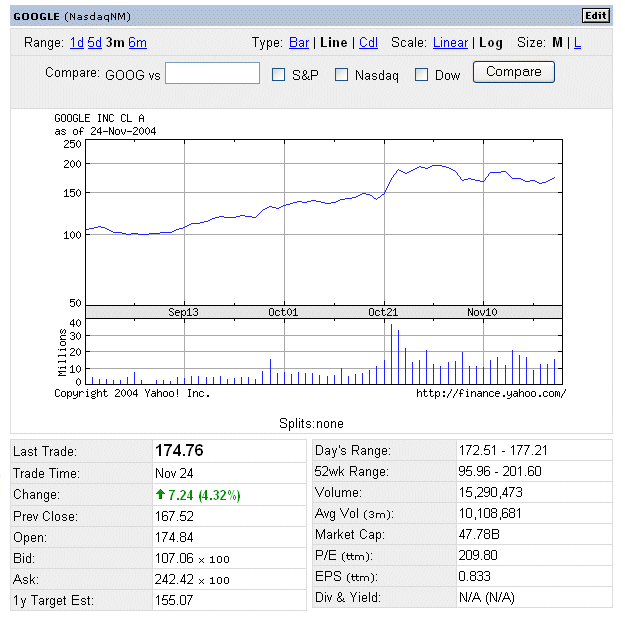
Task: Click the Copyright 2004 Yahoo! Inc. text
Action: tap(132, 394)
